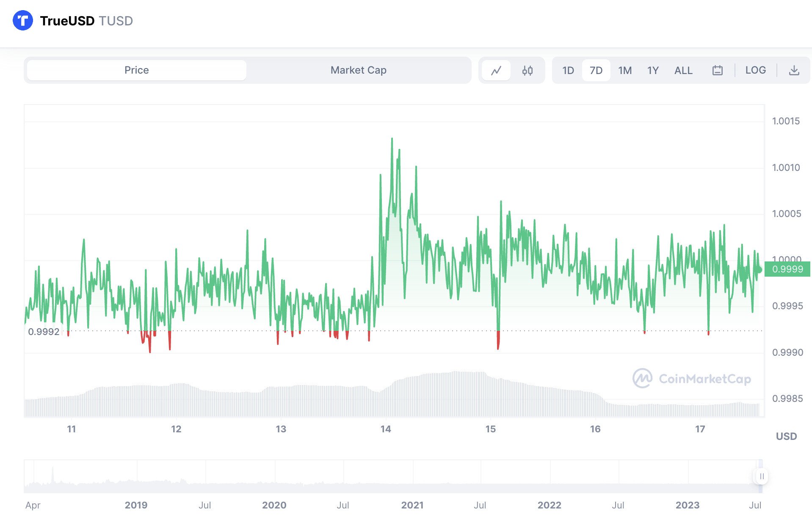Grab the range selector handle on timeline

click(x=761, y=476)
